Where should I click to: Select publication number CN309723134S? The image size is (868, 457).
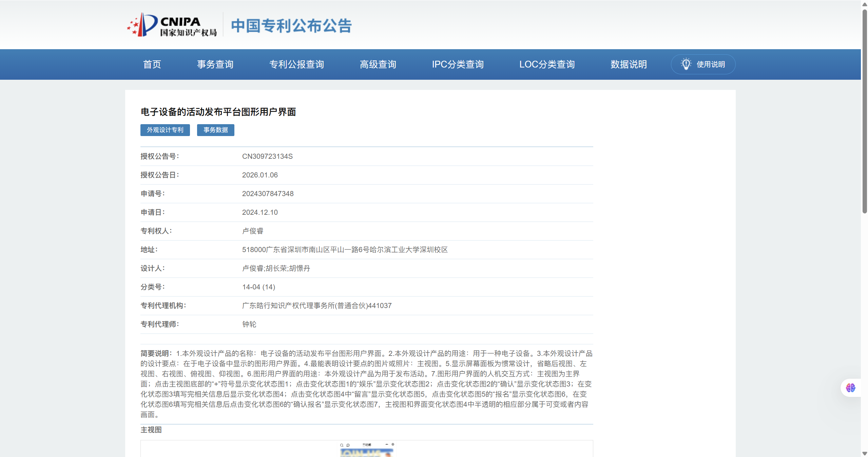[x=267, y=156]
